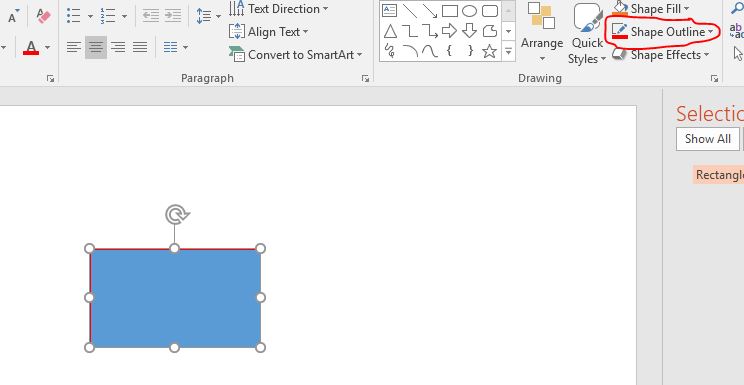Open Font dialog box launcher

pyautogui.click(x=51, y=79)
